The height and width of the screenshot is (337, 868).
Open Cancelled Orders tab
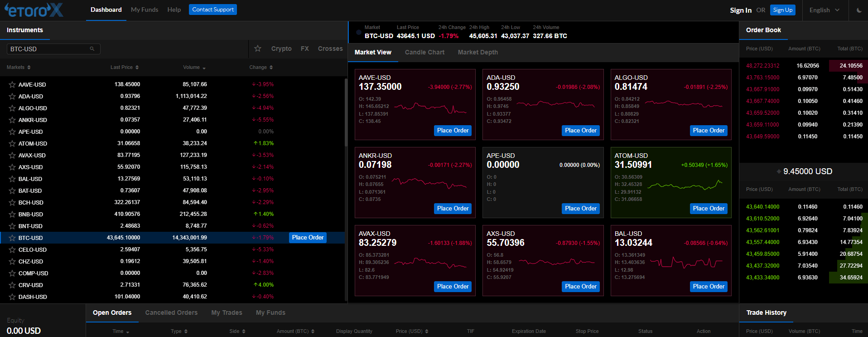click(171, 313)
